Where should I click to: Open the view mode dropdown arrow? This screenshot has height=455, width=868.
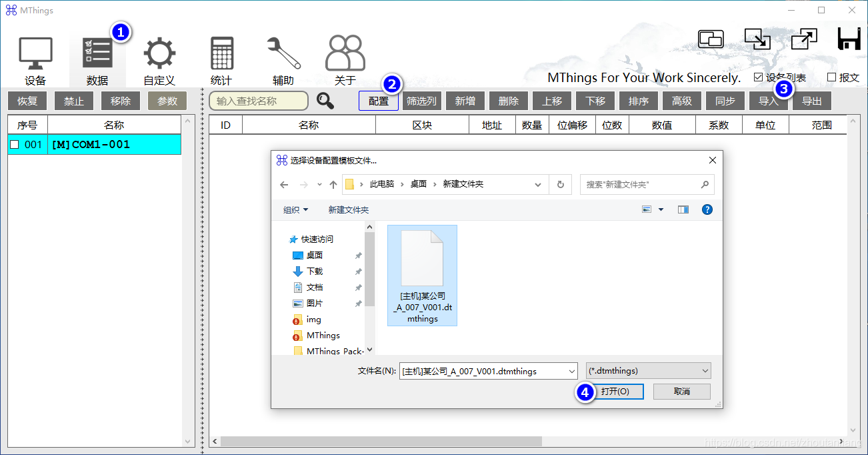point(661,209)
